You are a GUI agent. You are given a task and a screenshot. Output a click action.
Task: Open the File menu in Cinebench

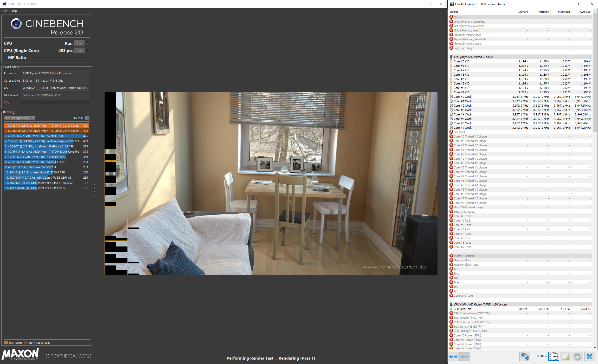coord(5,11)
